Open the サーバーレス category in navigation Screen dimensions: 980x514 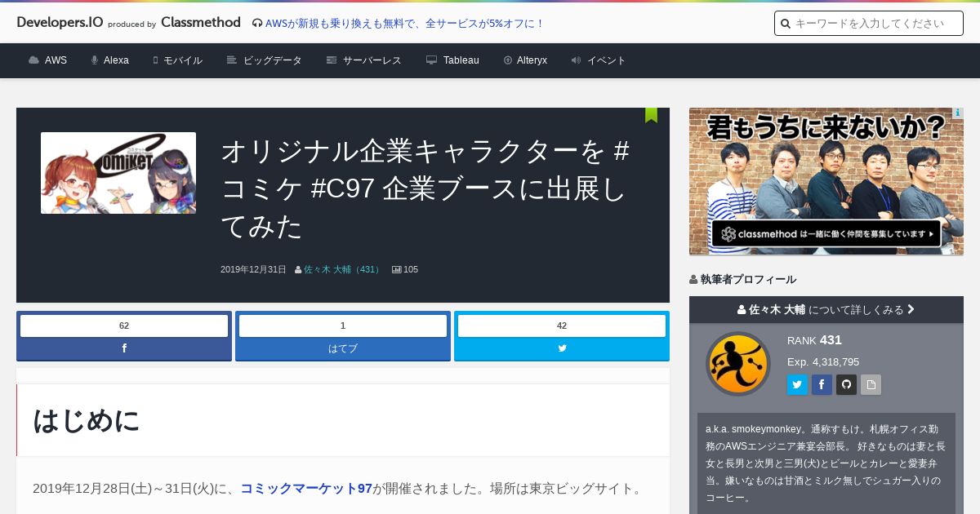click(372, 60)
